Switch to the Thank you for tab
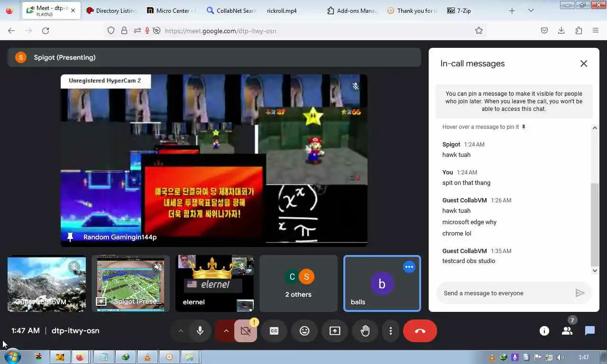 coord(413,10)
